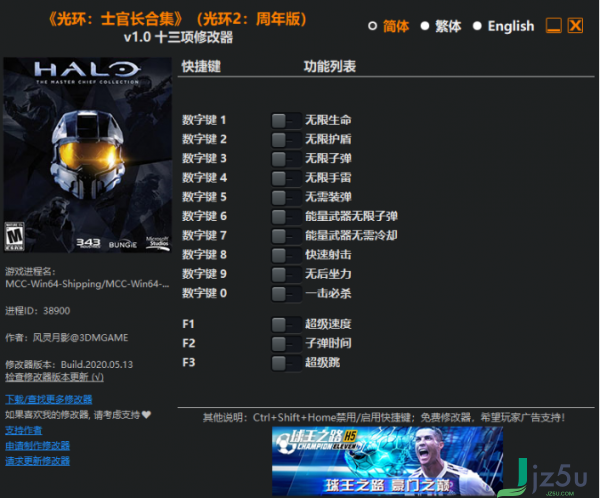Click 功能列表 column header
The height and width of the screenshot is (498, 600).
330,67
